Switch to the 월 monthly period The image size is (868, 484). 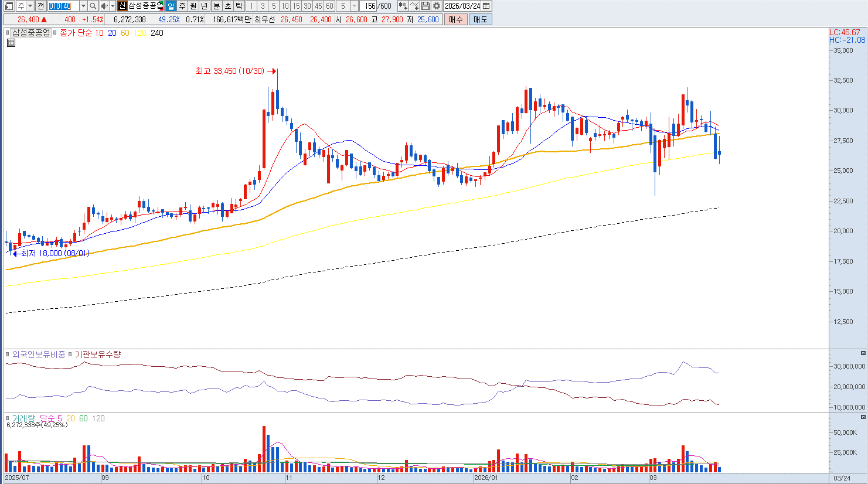click(x=193, y=6)
